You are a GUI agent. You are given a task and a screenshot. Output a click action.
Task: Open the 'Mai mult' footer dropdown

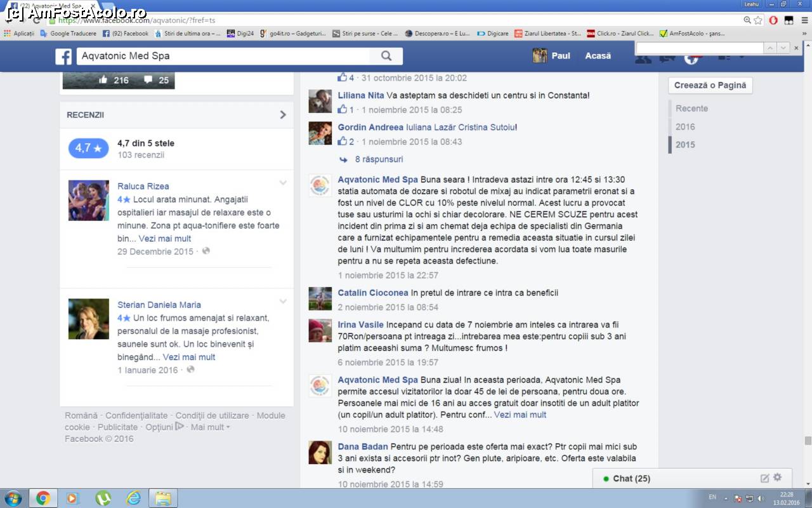(210, 427)
